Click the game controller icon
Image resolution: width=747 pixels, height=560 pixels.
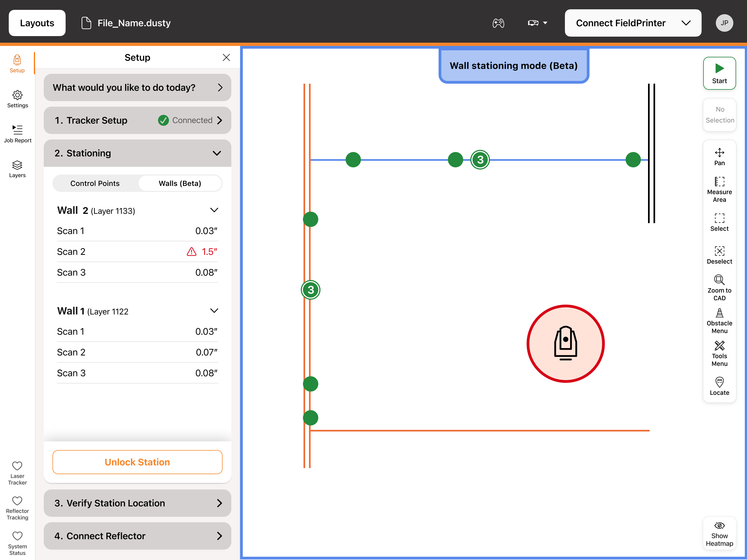click(498, 23)
